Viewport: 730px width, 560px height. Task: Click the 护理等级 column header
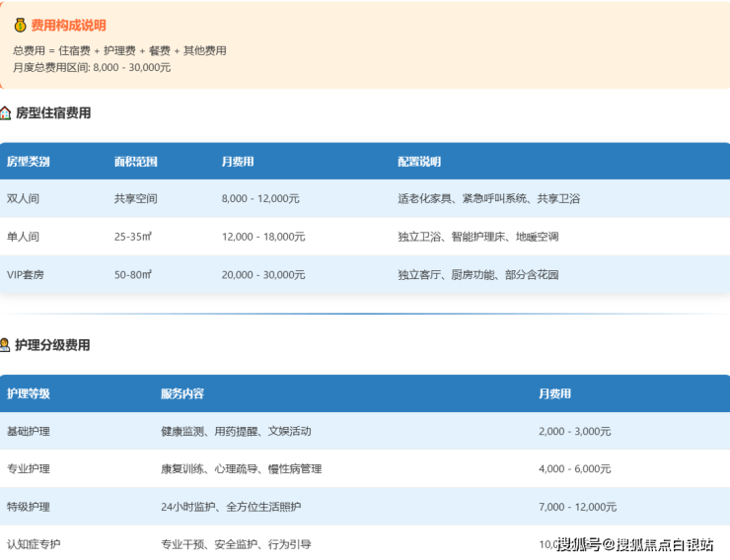click(28, 393)
